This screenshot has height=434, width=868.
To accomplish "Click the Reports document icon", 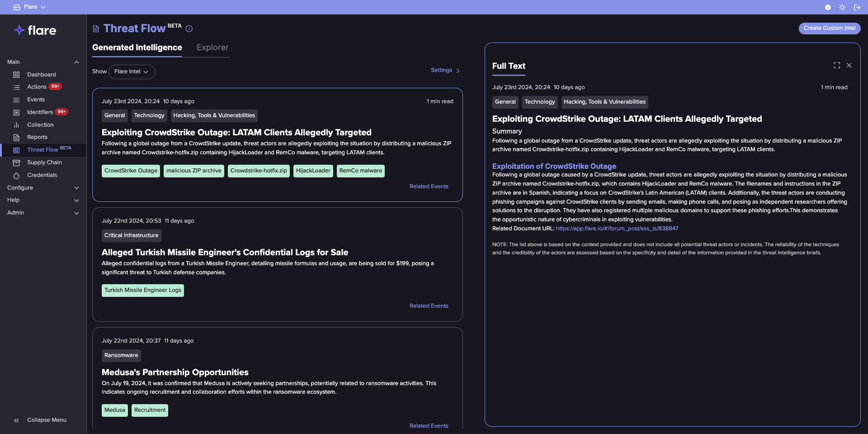I will [x=16, y=138].
